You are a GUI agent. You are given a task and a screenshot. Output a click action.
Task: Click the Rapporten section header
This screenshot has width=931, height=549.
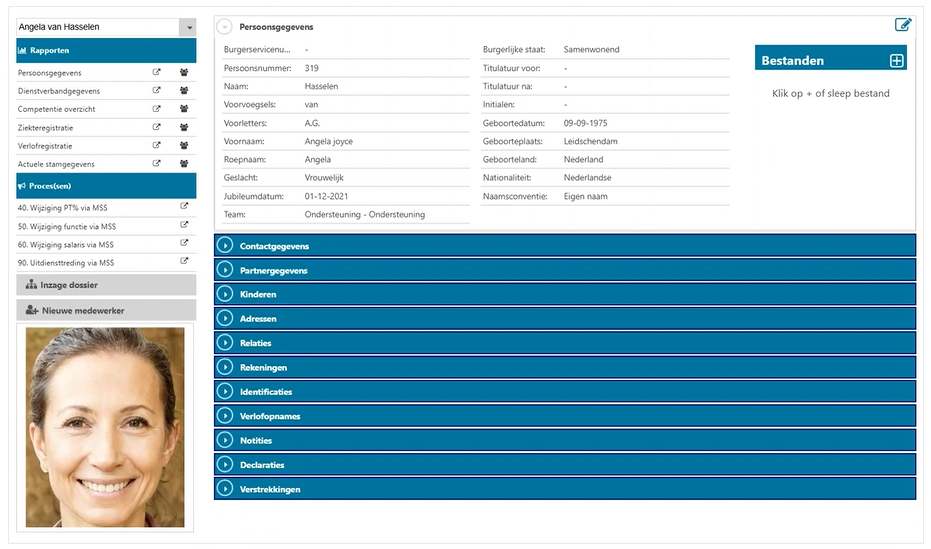(106, 50)
